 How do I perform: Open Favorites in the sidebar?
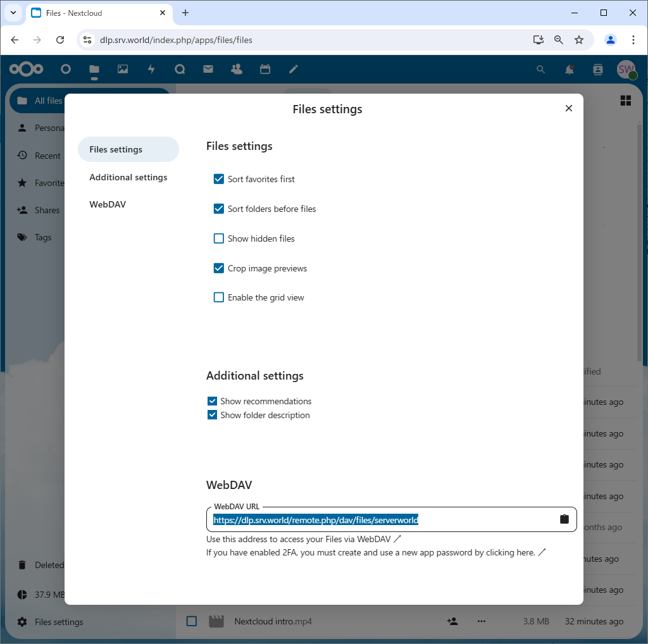click(40, 183)
